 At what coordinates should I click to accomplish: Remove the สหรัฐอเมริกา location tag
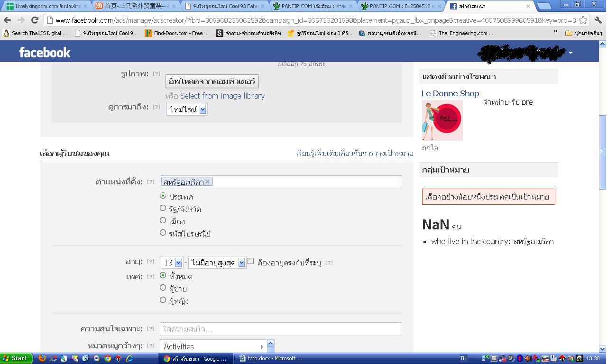207,182
